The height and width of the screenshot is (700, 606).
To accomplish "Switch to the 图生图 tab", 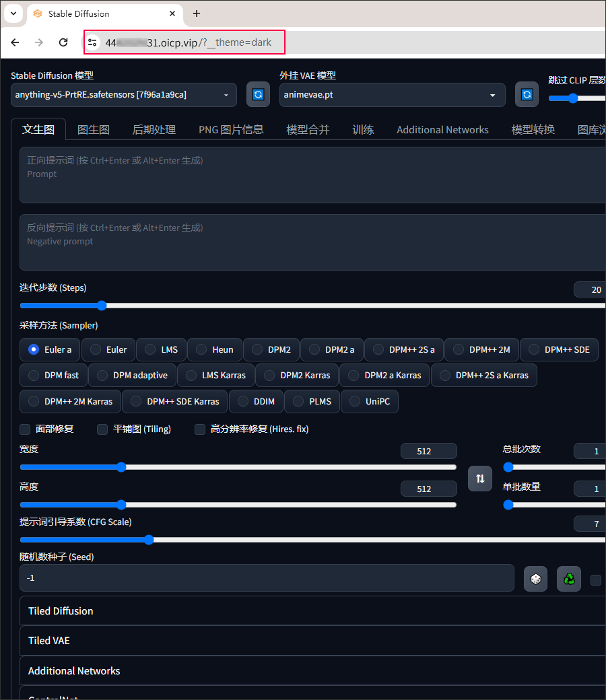I will point(94,130).
